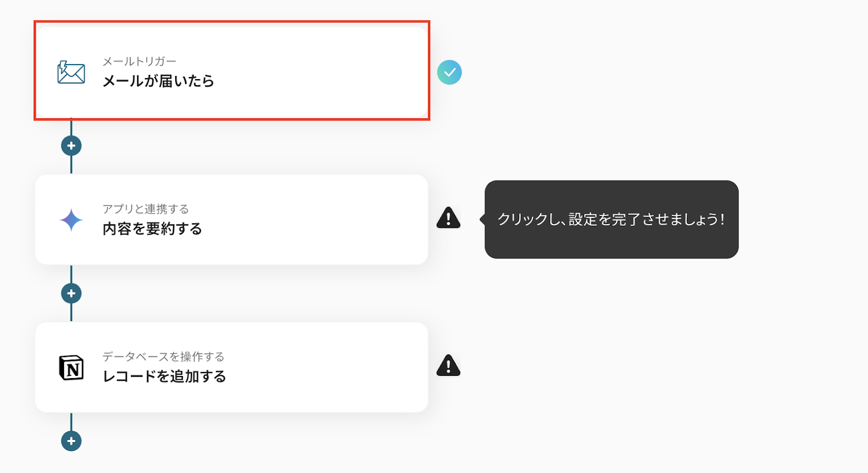Click warning icon beside レコードを追加する step
Screen dimensions: 868x473
tap(448, 366)
